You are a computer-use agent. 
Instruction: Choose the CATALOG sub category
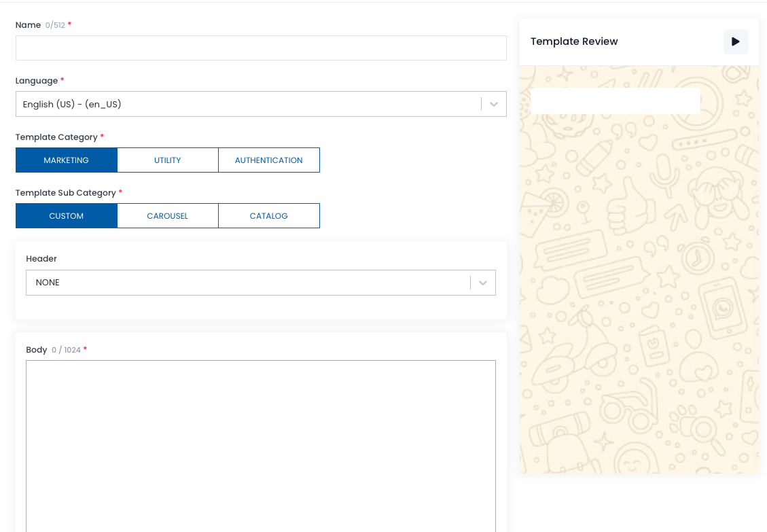[269, 216]
